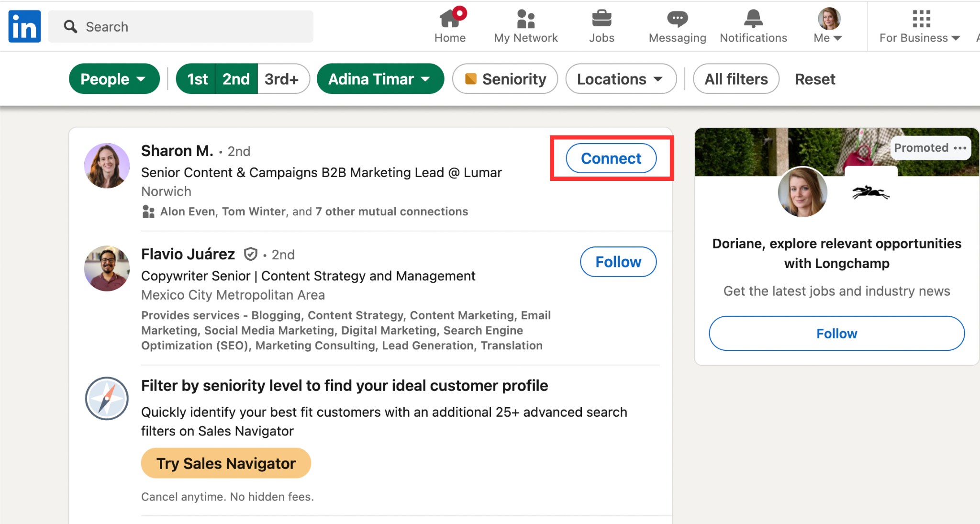Select the My Network nav label

click(526, 38)
